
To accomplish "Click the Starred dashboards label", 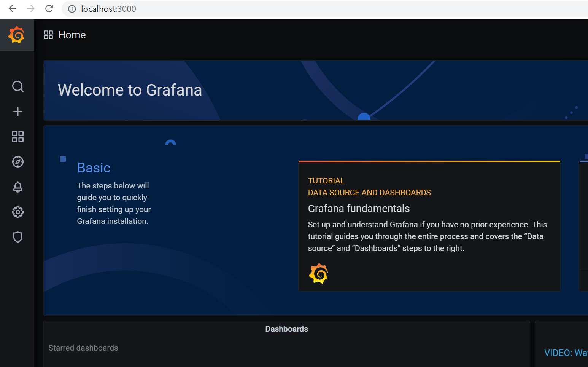I will (x=83, y=348).
